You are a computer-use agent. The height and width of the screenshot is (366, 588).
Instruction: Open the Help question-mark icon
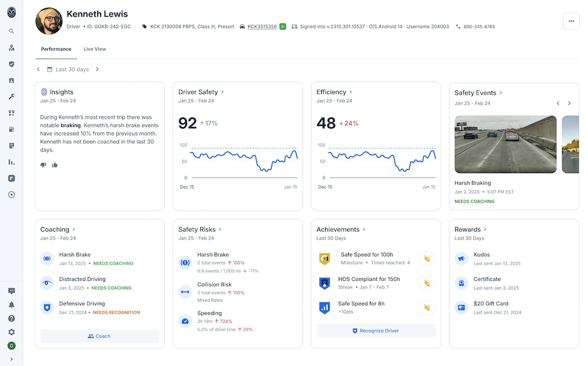11,318
